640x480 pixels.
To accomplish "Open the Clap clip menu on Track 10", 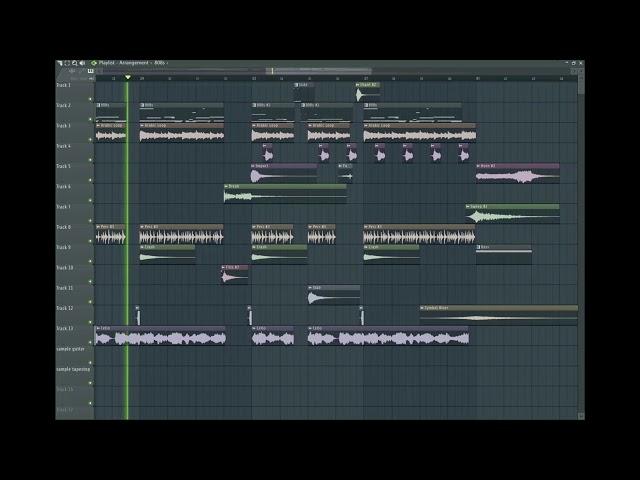I will click(x=223, y=267).
